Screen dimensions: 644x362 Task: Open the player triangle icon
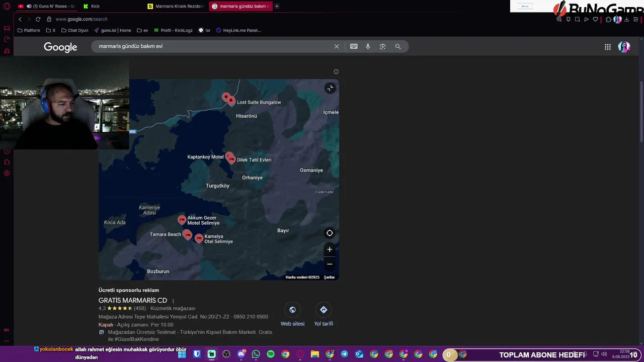[x=586, y=19]
